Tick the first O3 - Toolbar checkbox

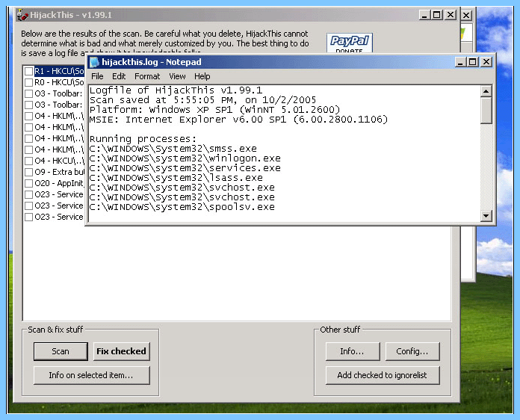29,93
